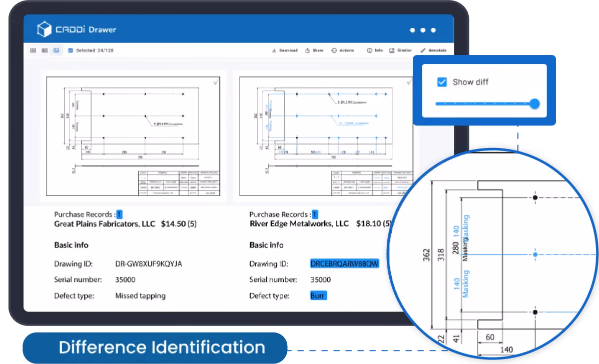The width and height of the screenshot is (599, 364).
Task: Click Share in the toolbar
Action: [314, 50]
